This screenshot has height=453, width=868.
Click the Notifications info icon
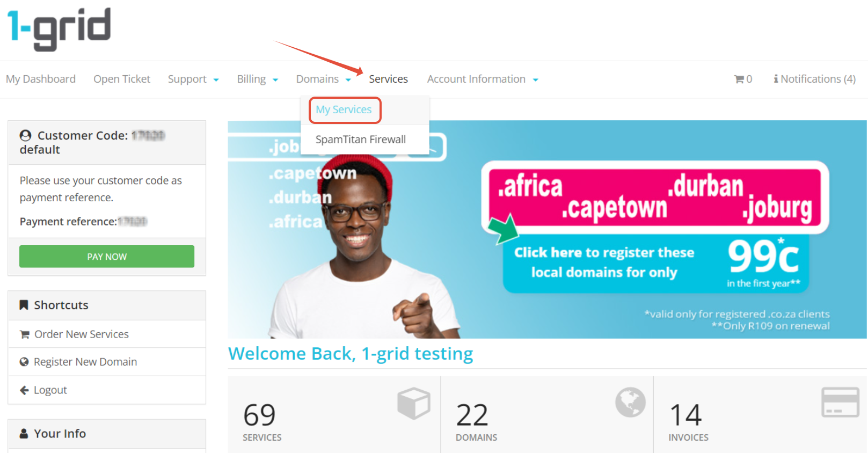(x=776, y=79)
